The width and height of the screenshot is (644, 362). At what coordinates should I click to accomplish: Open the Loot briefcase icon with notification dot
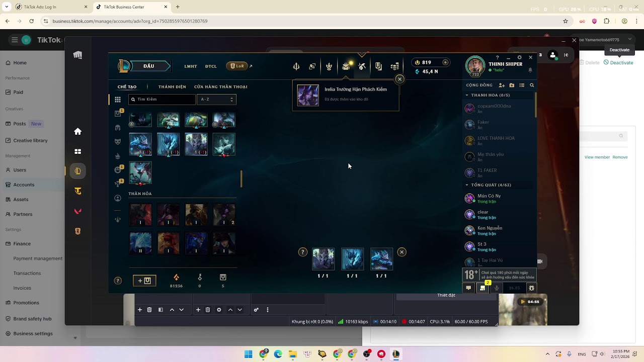tap(346, 66)
